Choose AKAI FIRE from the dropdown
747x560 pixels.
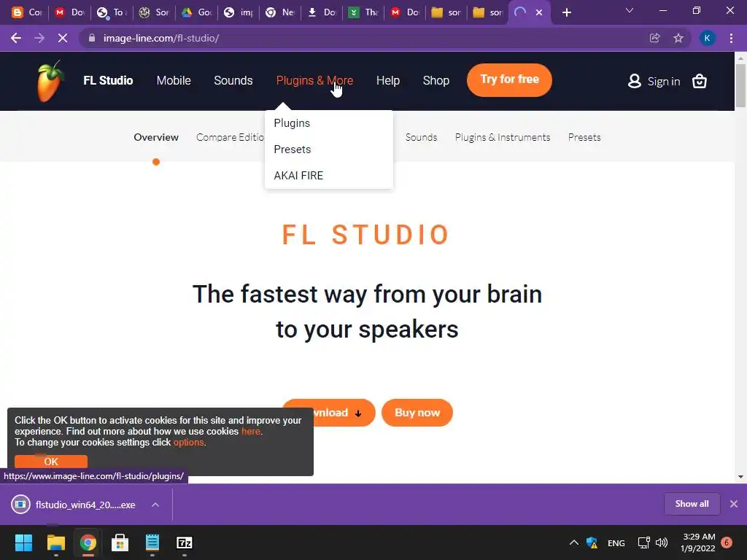pos(298,176)
